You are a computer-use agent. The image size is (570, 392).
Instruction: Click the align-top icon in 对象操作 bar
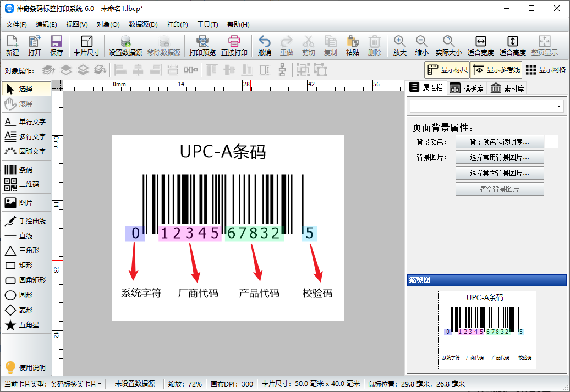point(212,70)
